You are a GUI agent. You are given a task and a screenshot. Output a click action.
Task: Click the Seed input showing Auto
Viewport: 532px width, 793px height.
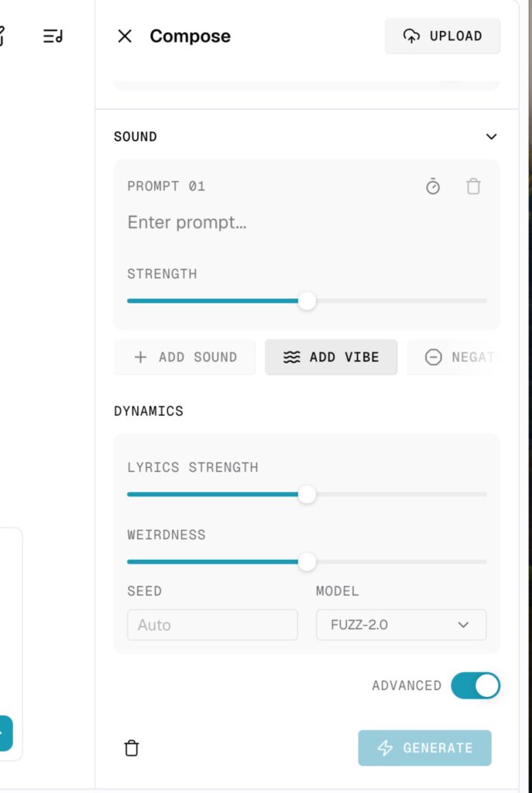coord(212,625)
